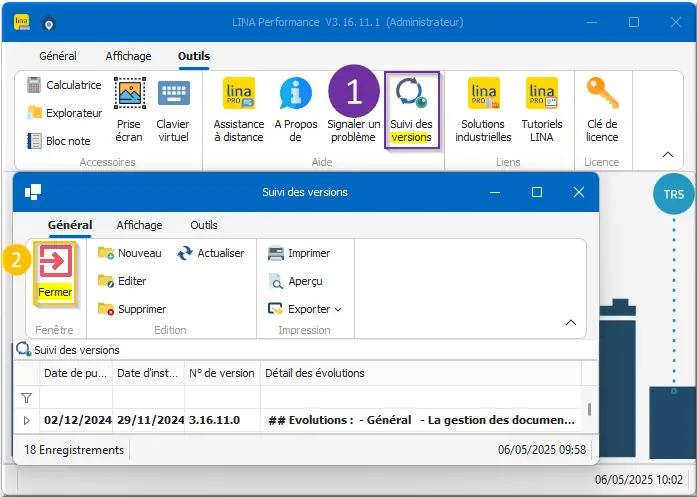Click the LINA app logo icon
697x497 pixels.
pyautogui.click(x=22, y=22)
